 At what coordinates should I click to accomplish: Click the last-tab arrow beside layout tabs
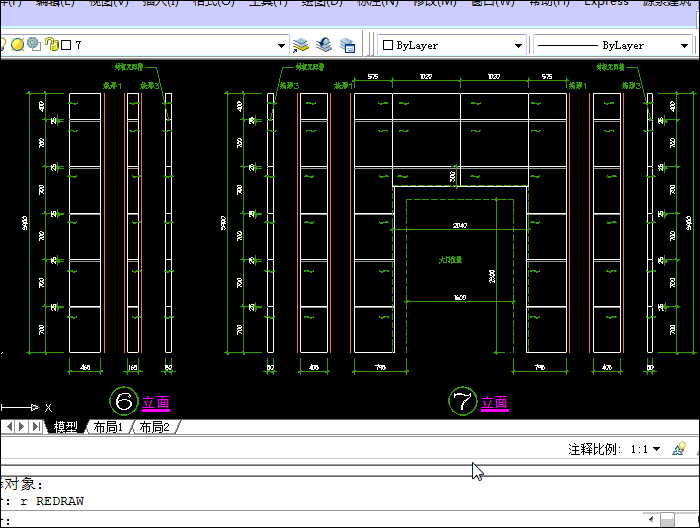point(37,427)
